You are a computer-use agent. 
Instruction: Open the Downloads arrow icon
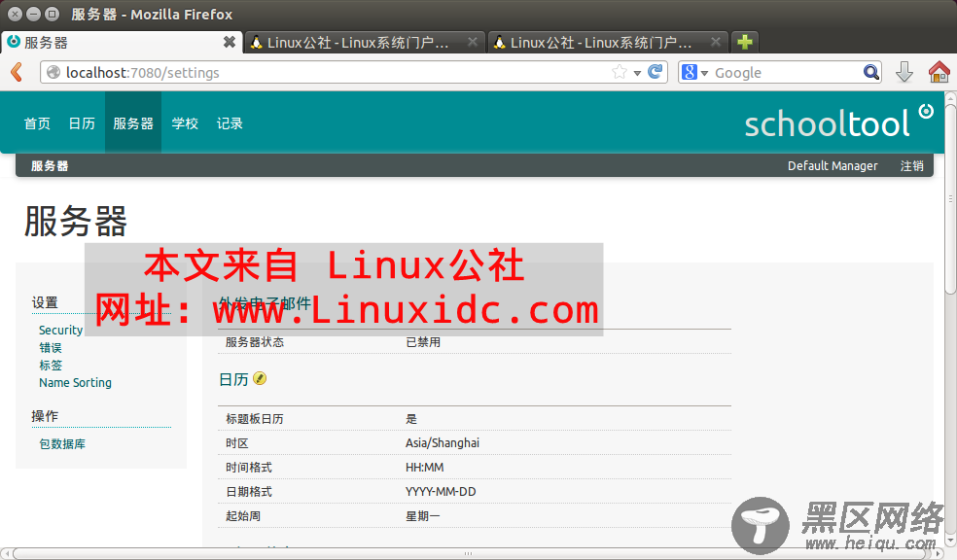pos(904,72)
